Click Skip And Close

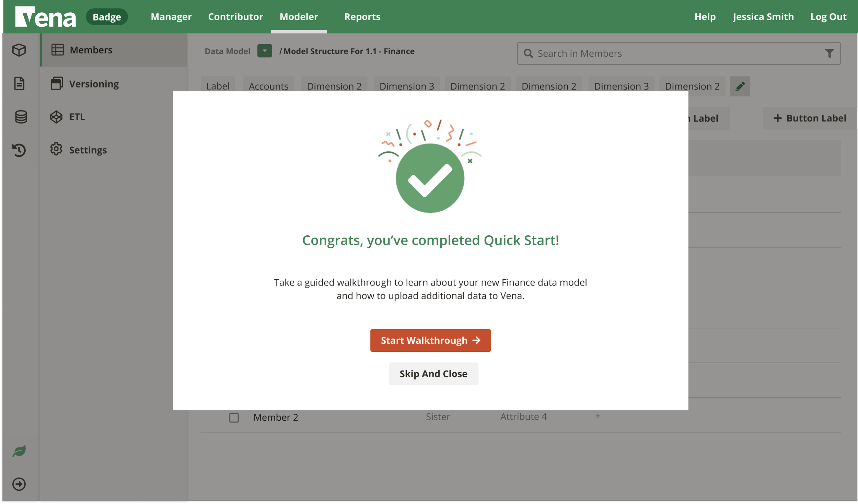[x=433, y=374]
